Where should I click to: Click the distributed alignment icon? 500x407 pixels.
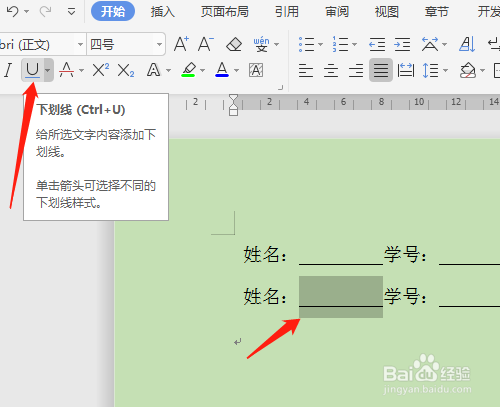406,70
